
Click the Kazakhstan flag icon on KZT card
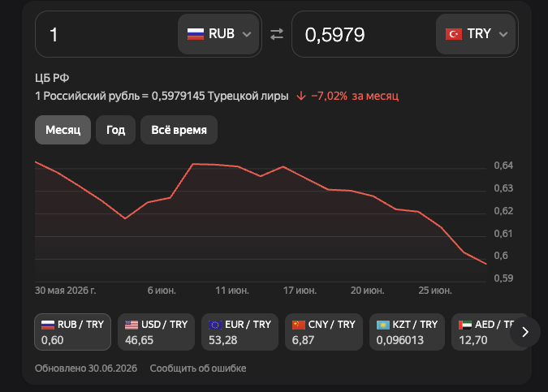point(383,325)
